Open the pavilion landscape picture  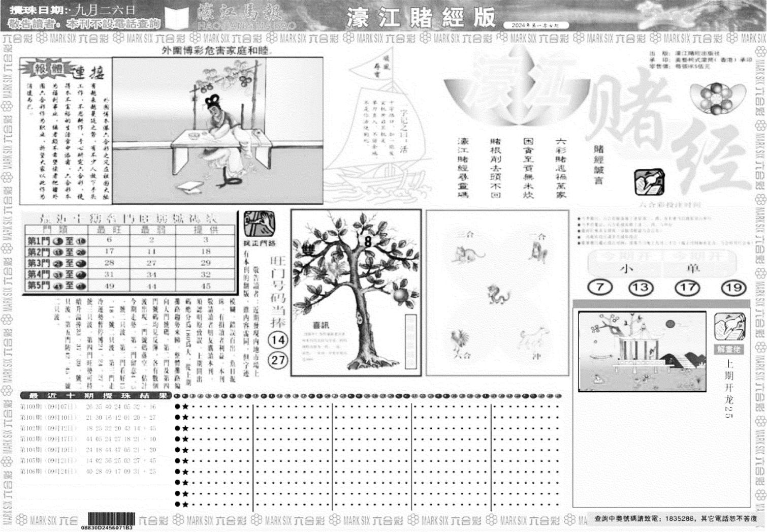click(642, 351)
